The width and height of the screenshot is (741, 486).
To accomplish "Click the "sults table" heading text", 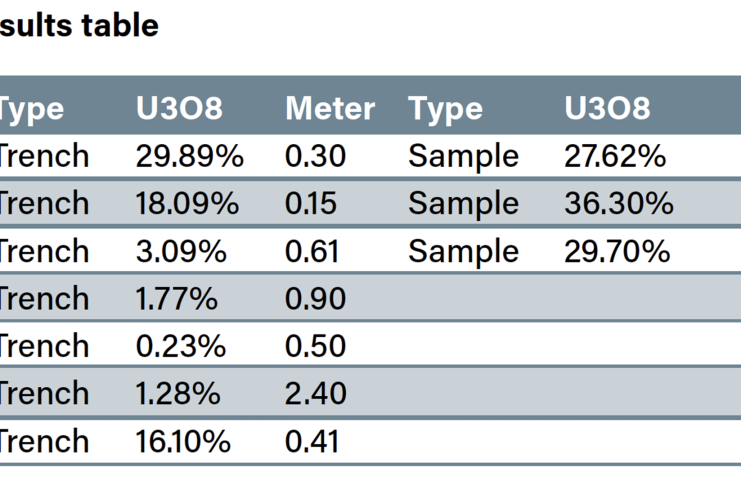I will (x=79, y=25).
